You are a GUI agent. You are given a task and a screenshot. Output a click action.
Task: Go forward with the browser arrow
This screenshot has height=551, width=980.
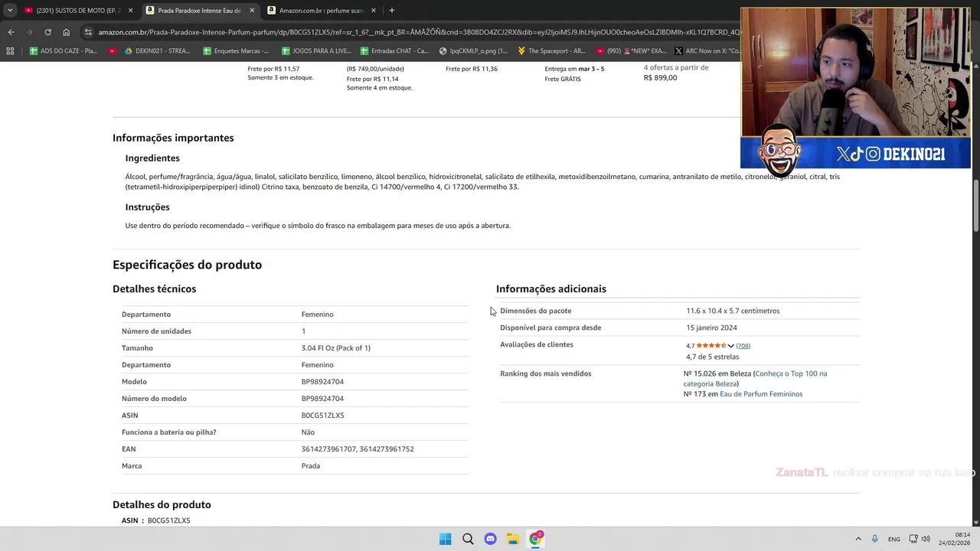point(29,32)
